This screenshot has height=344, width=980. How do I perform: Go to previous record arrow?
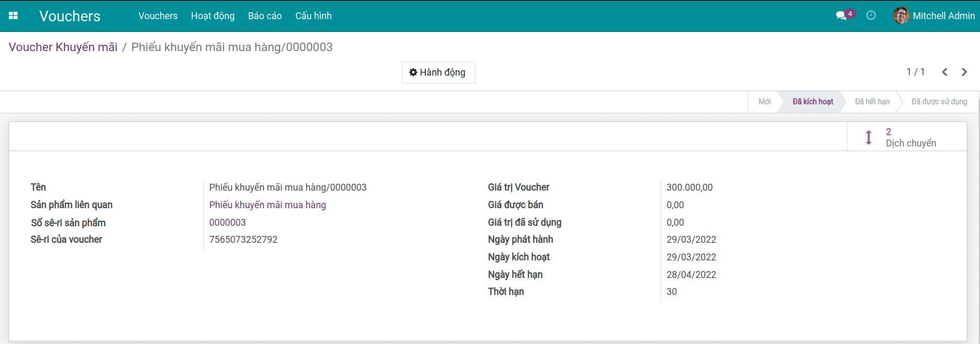pos(944,72)
